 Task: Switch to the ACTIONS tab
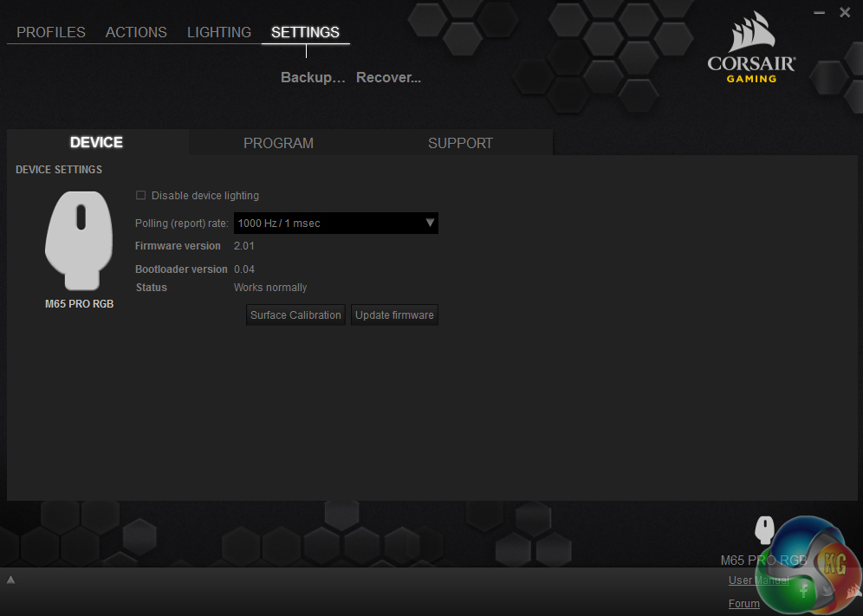(136, 32)
